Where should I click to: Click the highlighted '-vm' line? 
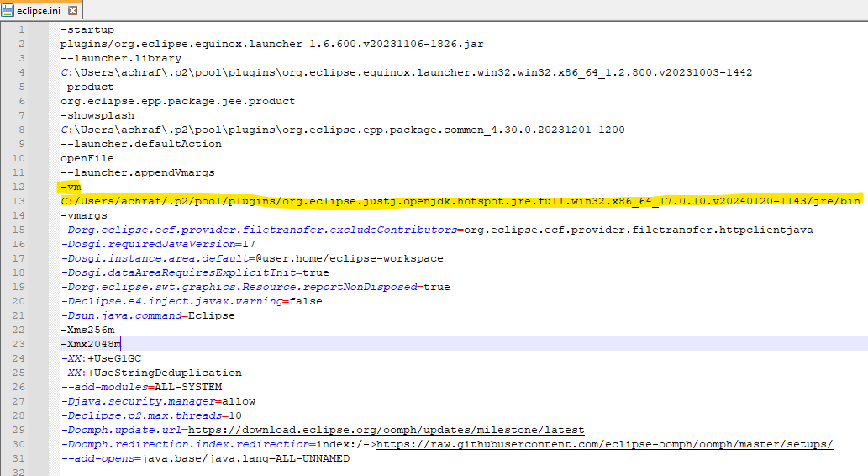(x=71, y=187)
